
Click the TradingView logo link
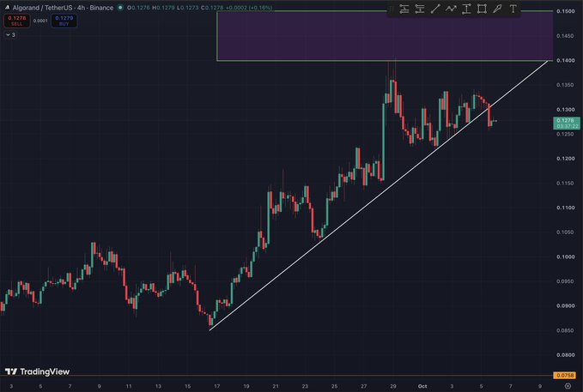tap(37, 371)
